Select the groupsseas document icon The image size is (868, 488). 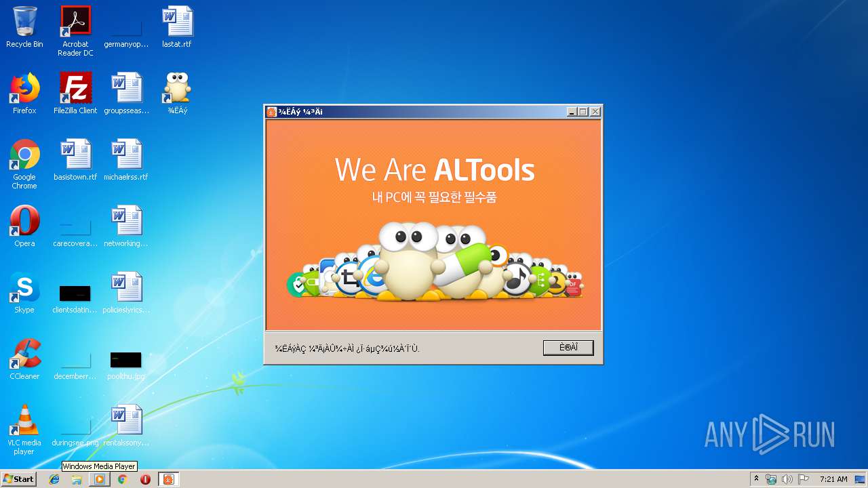point(126,94)
